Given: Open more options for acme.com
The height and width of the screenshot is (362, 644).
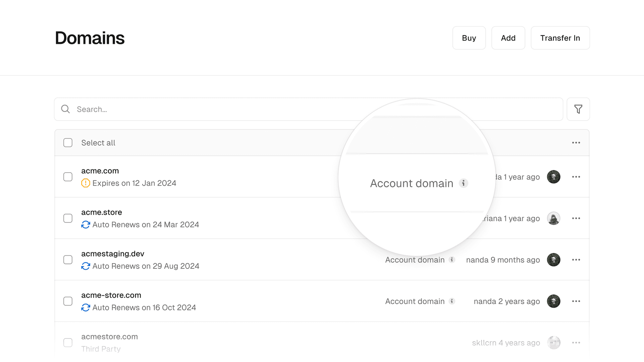Looking at the screenshot, I should (x=576, y=177).
